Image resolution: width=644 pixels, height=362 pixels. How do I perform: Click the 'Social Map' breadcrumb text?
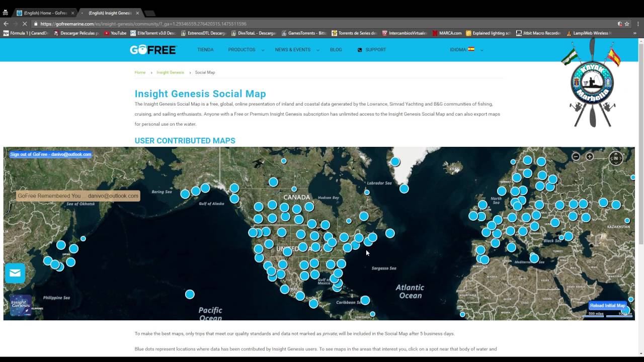205,72
